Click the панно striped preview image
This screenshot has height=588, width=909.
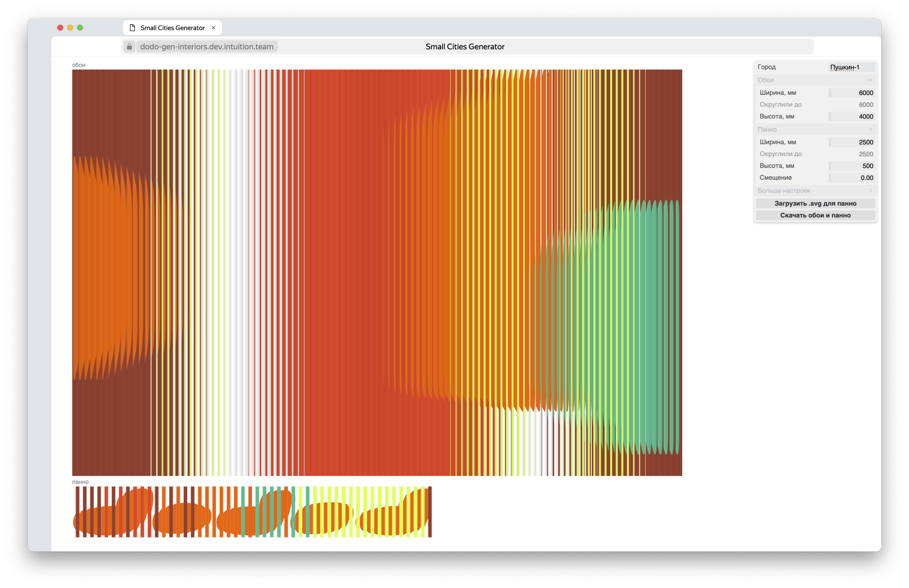(252, 512)
